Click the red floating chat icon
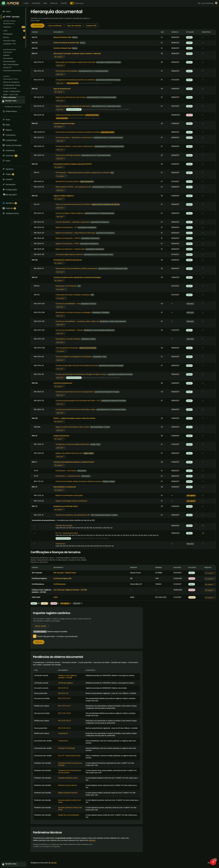219x868 pixels. coord(213,862)
